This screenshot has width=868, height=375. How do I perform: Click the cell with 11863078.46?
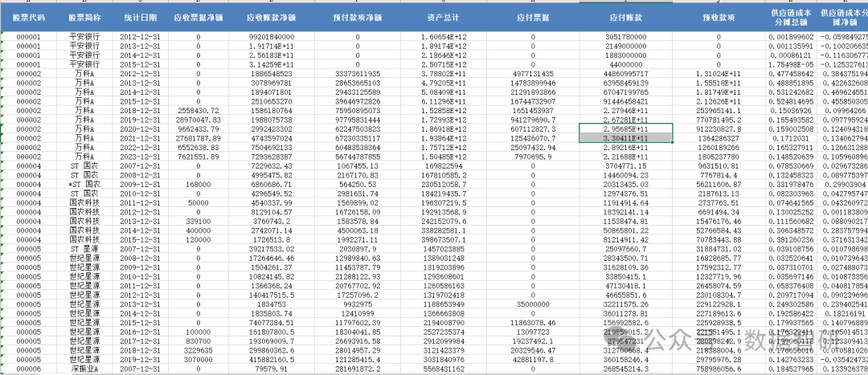pos(533,323)
